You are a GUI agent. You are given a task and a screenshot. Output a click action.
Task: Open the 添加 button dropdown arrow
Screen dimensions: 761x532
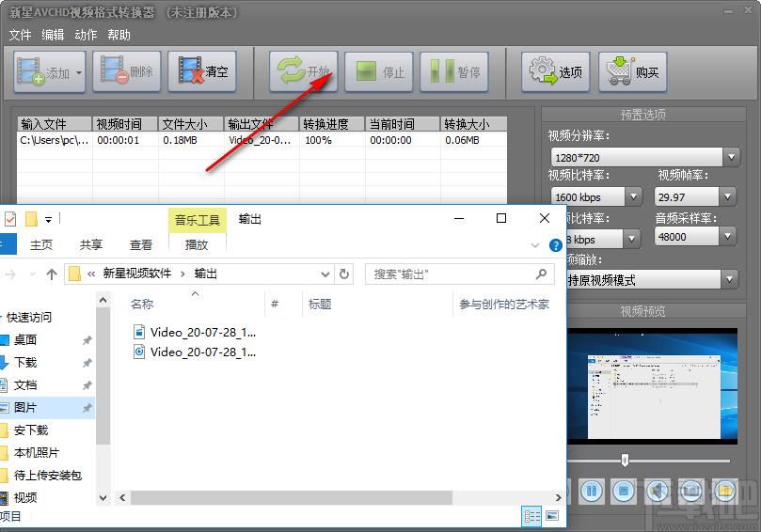coord(79,72)
